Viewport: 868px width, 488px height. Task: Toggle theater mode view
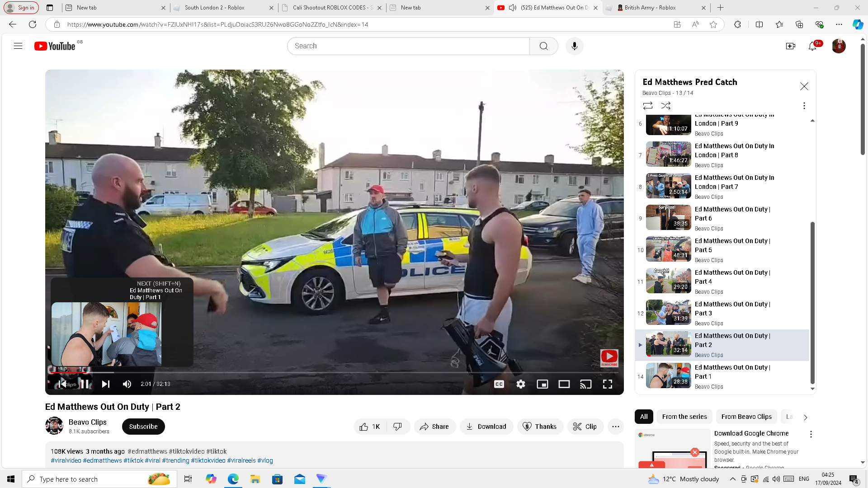tap(564, 384)
